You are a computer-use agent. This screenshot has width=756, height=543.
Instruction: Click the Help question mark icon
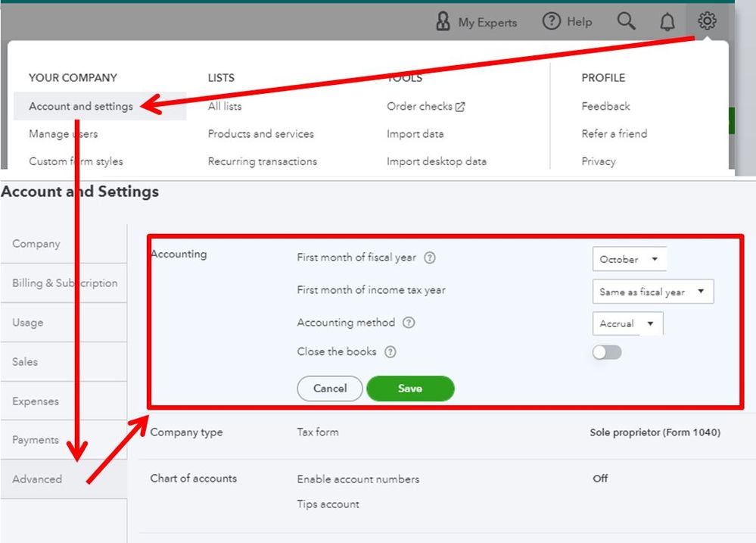tap(552, 22)
